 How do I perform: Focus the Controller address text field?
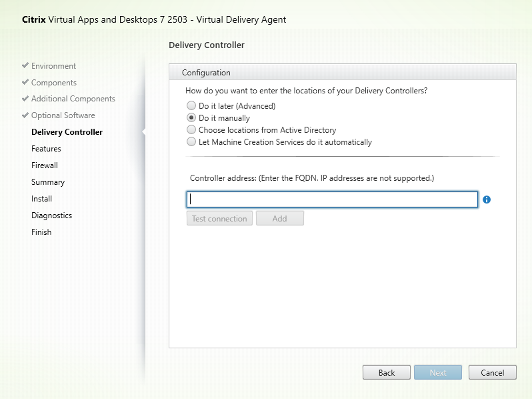(x=332, y=199)
